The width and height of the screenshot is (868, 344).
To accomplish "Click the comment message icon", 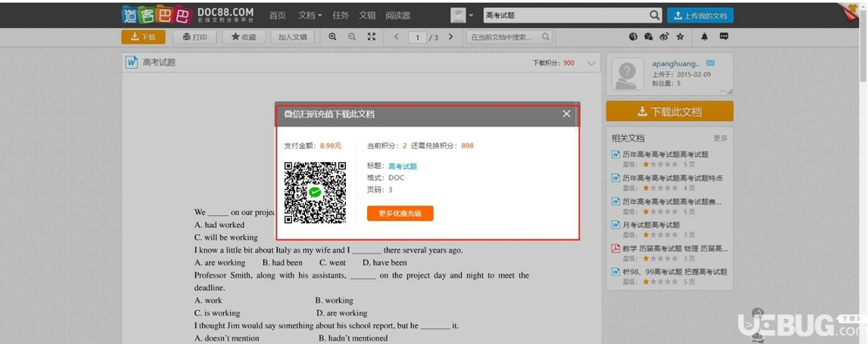I will [x=723, y=37].
